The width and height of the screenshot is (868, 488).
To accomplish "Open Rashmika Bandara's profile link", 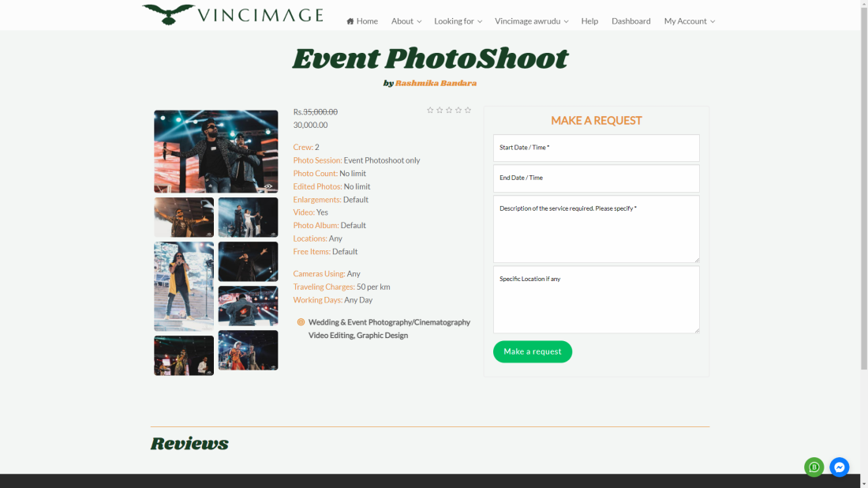I will coord(436,83).
